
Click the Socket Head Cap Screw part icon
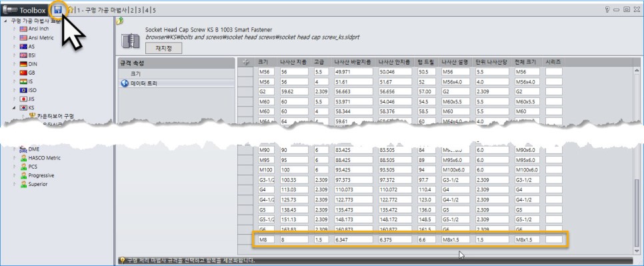pyautogui.click(x=131, y=41)
